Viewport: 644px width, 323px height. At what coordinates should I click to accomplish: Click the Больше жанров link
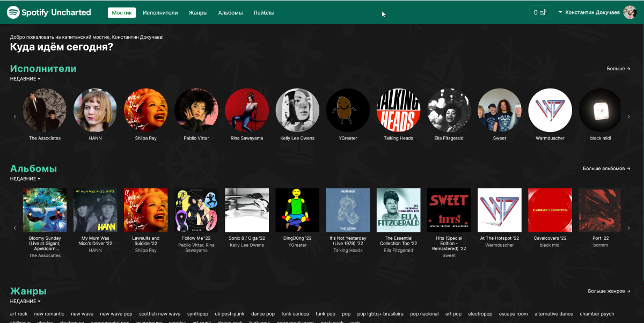(x=609, y=291)
